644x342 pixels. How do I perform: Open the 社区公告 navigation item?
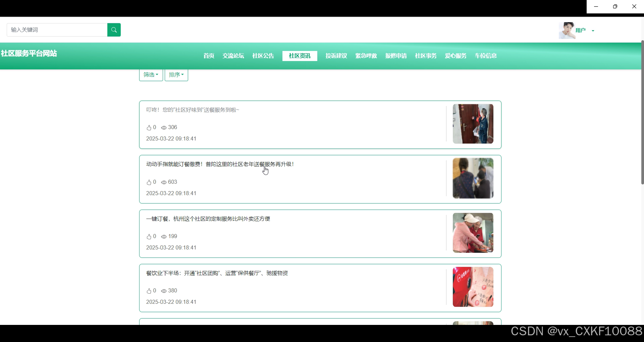point(263,56)
